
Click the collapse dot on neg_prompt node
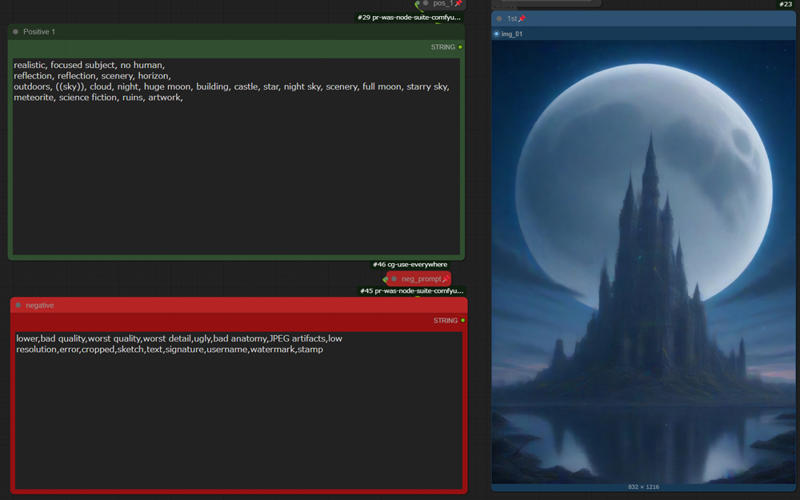[394, 279]
